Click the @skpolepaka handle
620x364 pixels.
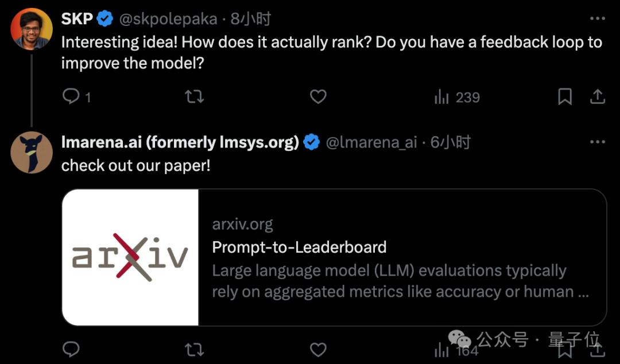tap(168, 19)
